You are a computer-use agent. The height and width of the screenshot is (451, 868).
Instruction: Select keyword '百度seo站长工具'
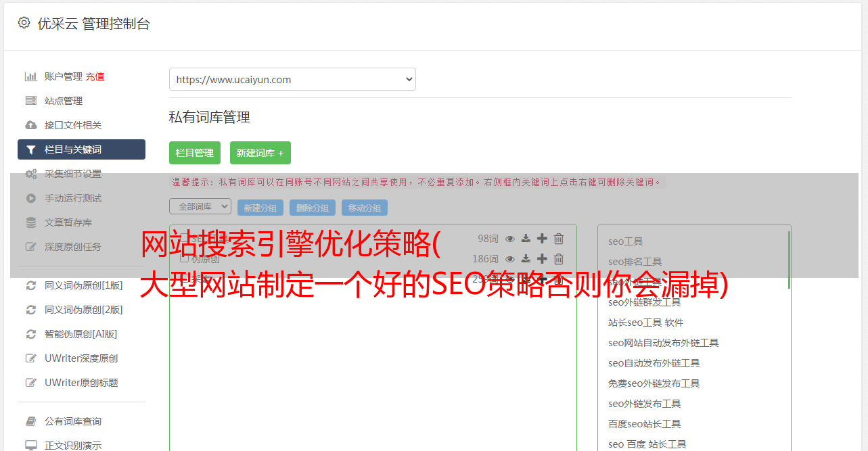tap(645, 424)
